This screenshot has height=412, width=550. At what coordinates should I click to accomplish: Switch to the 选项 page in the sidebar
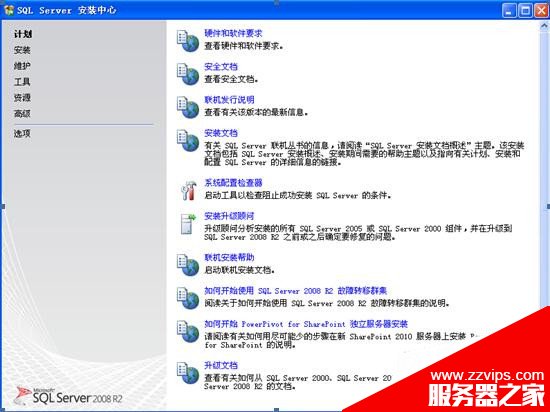(x=22, y=133)
